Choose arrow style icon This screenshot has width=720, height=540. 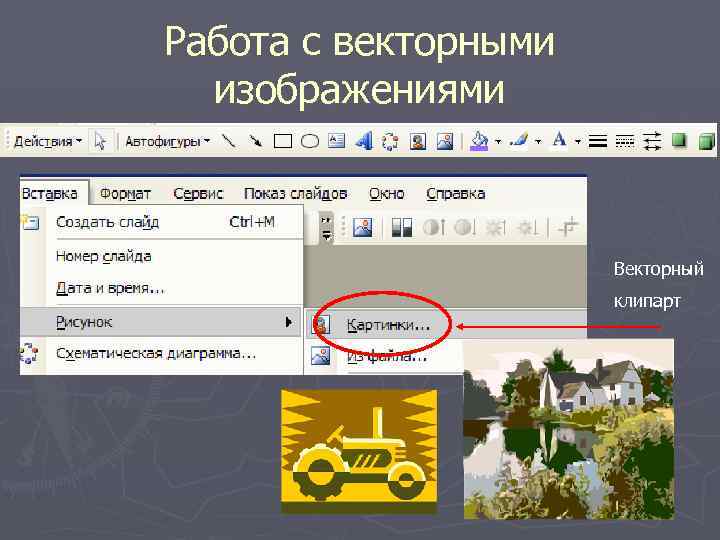pos(652,141)
